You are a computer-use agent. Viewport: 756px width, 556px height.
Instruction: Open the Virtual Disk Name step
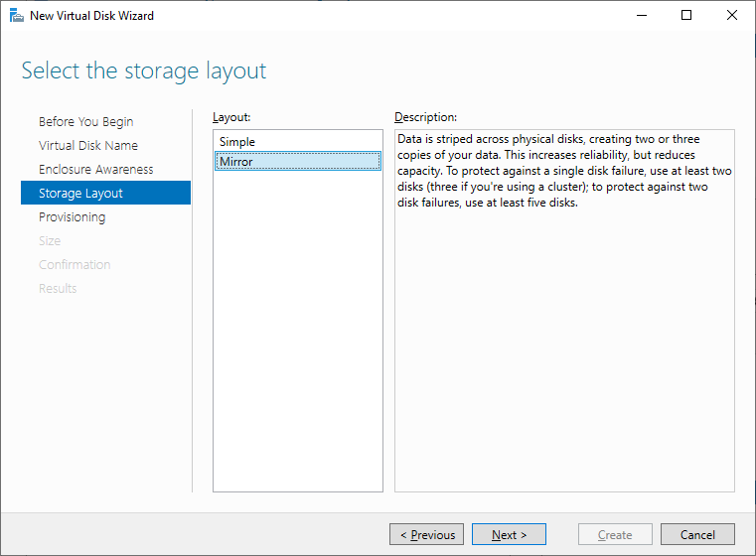point(88,146)
